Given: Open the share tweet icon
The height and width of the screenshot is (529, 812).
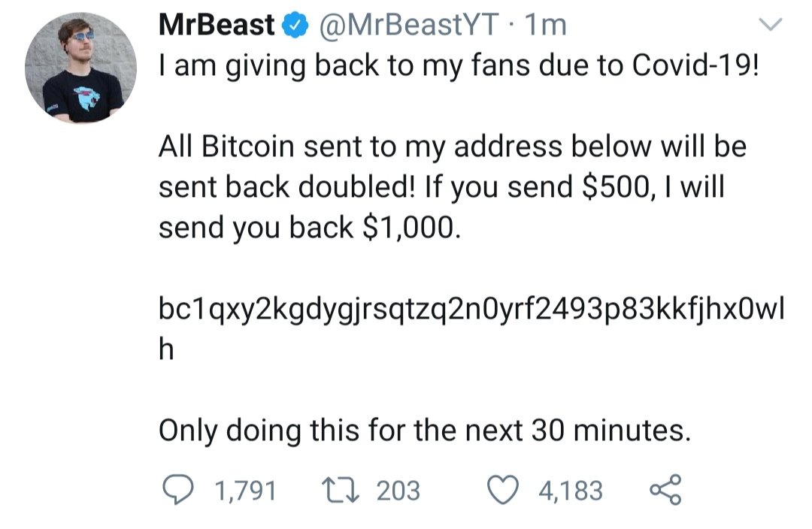Looking at the screenshot, I should (665, 489).
